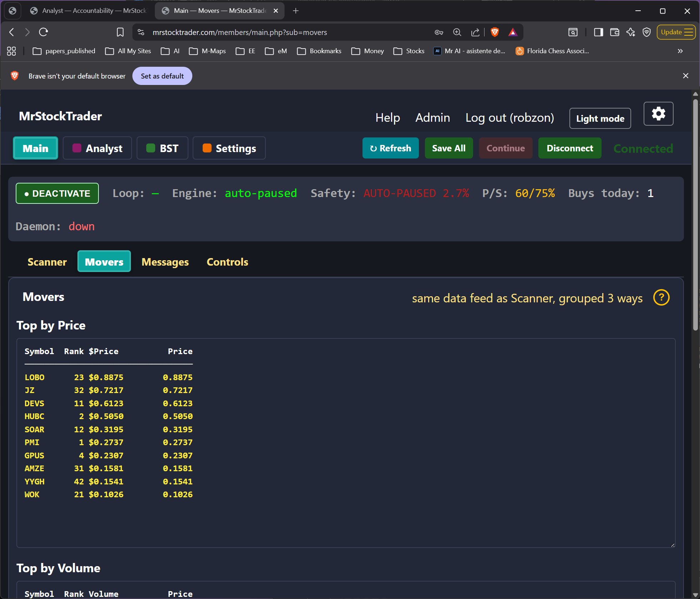
Task: Click the Refresh button
Action: point(391,148)
